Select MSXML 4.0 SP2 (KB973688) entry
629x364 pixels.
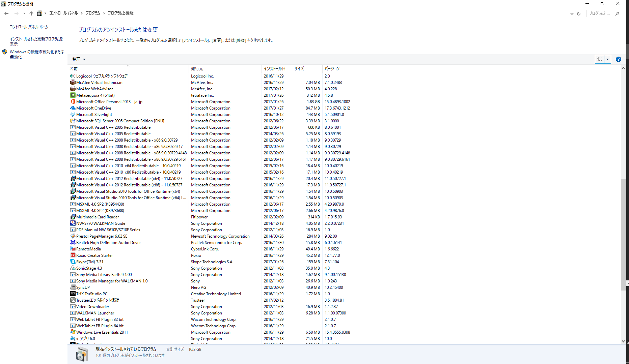pos(220,211)
